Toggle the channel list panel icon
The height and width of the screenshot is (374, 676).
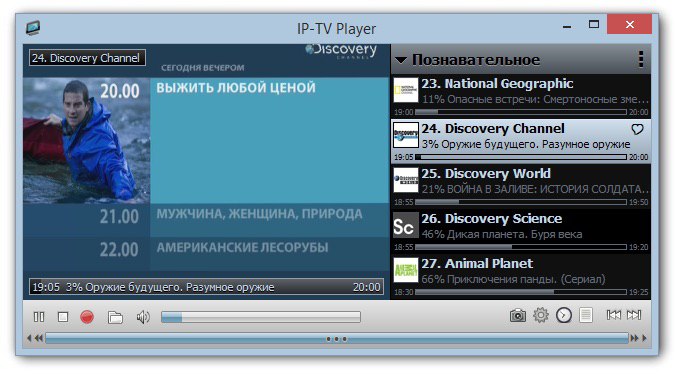point(585,315)
